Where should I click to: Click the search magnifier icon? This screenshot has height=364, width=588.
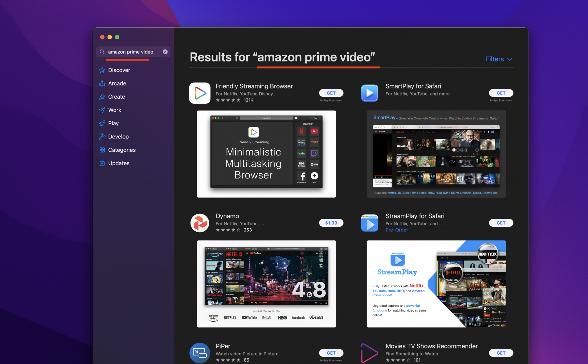tap(102, 52)
